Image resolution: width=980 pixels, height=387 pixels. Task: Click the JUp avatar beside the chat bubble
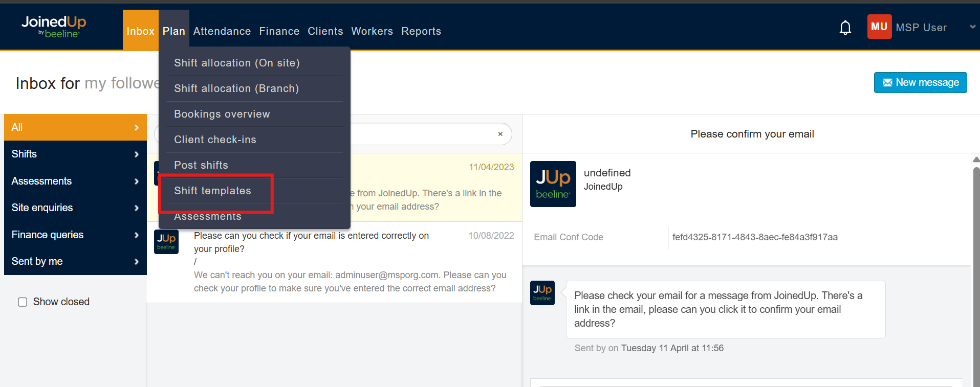point(542,293)
